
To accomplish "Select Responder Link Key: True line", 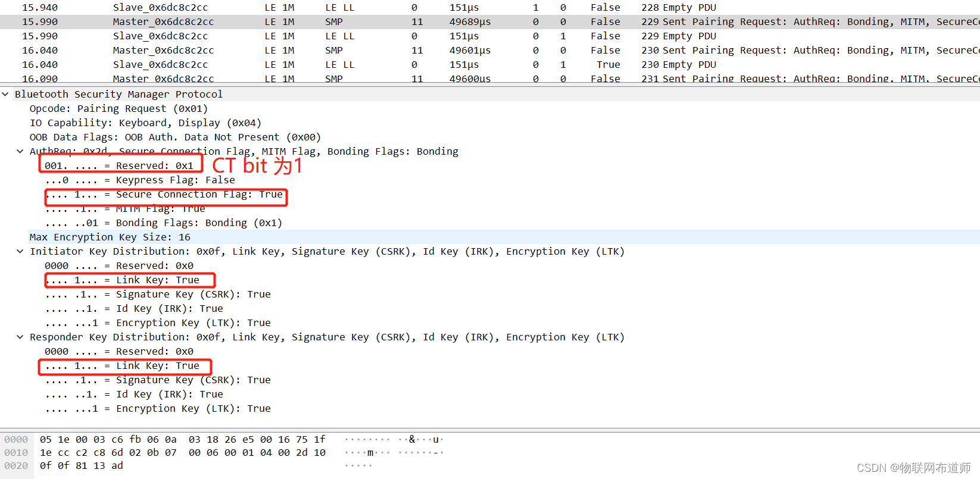I will (122, 365).
